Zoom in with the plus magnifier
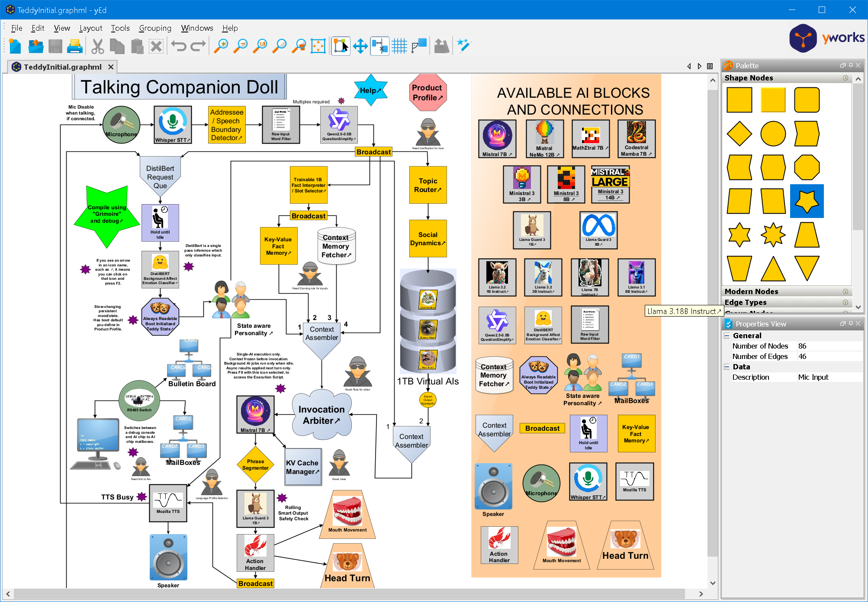The height and width of the screenshot is (602, 868). [x=221, y=46]
